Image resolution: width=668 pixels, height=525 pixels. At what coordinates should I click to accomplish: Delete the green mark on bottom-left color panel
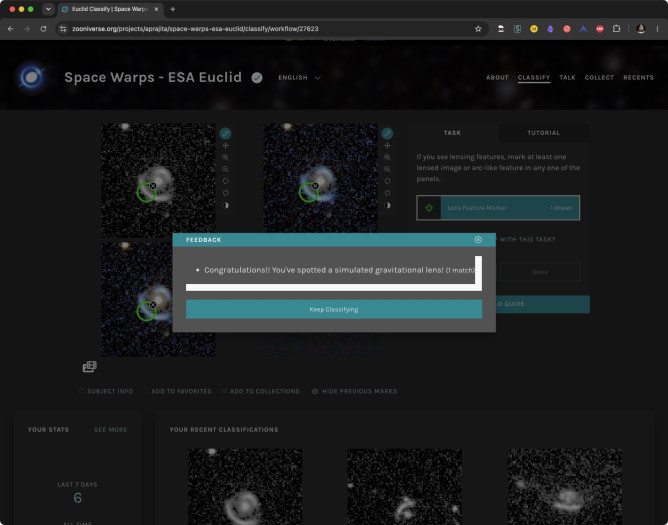point(153,305)
